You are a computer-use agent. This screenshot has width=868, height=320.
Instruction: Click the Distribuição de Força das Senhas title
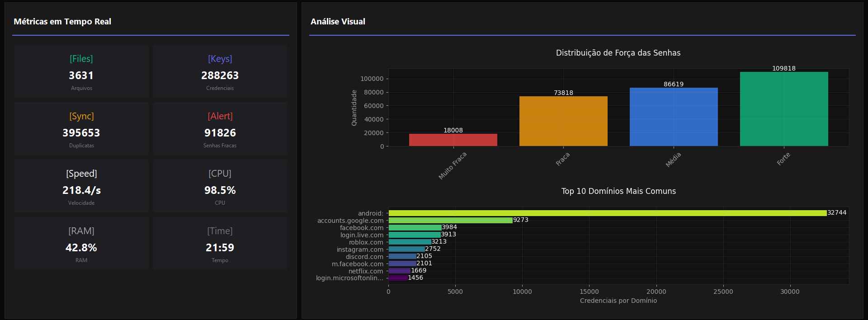pos(618,53)
